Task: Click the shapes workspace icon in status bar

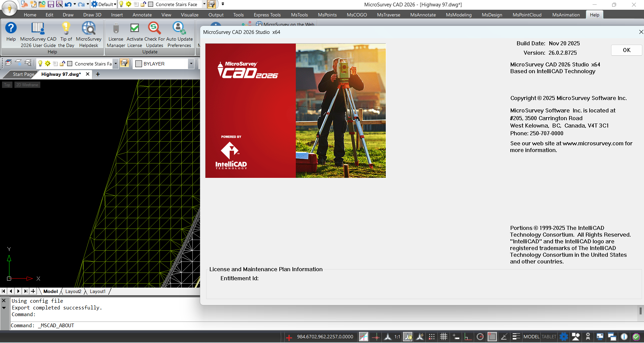Action: click(576, 337)
